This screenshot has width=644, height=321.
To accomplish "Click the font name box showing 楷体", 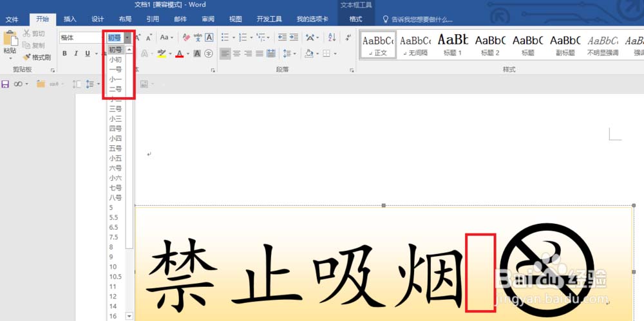I will coord(80,38).
